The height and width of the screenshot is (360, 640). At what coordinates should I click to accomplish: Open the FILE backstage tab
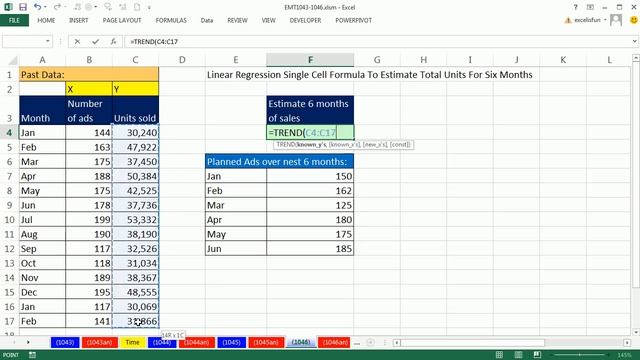[x=14, y=20]
